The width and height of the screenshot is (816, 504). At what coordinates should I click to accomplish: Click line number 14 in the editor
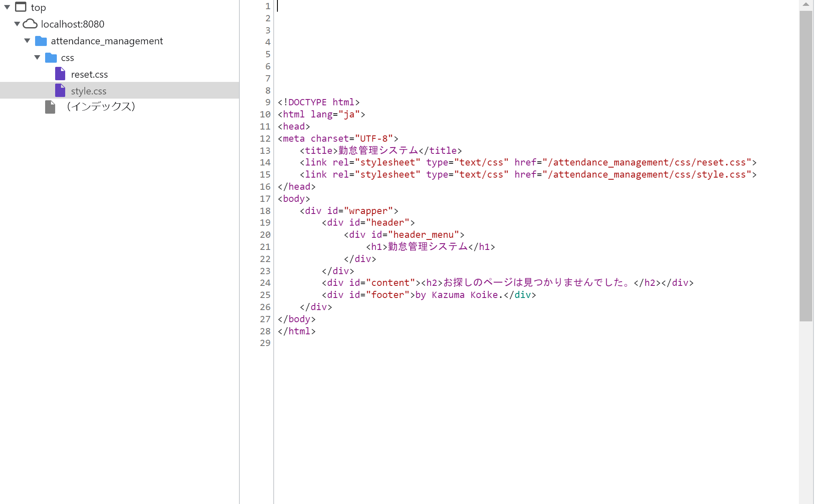[265, 162]
